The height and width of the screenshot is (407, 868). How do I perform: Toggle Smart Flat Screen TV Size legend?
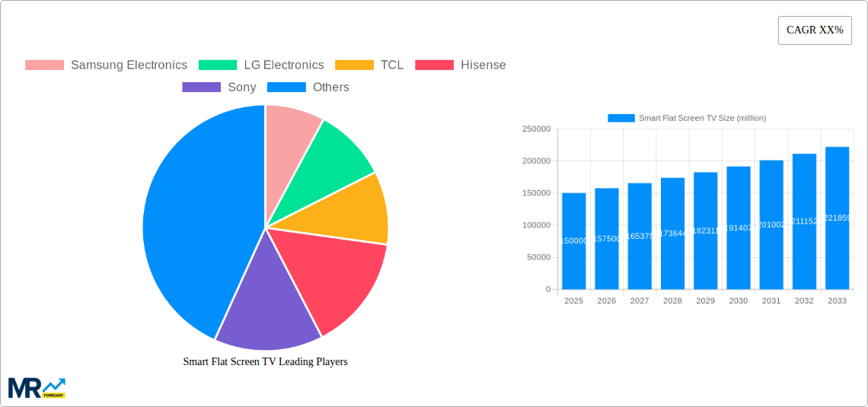tap(687, 118)
